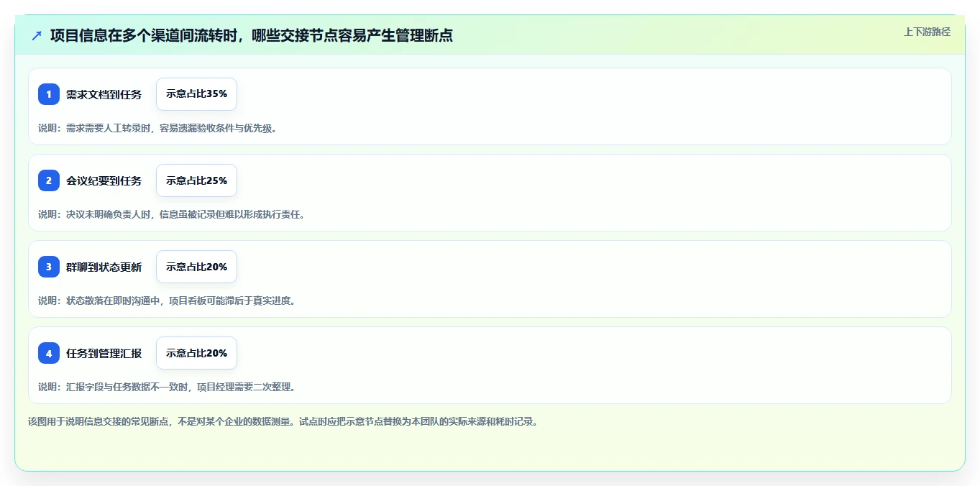
Task: Click description 决议未明确负责人时
Action: pos(172,214)
